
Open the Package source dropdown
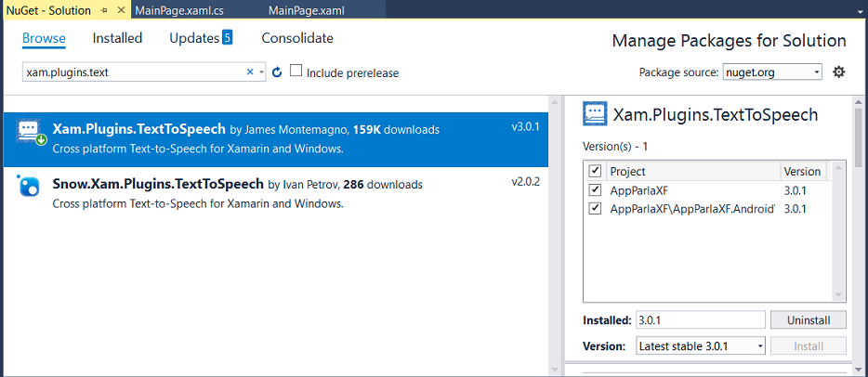(772, 71)
